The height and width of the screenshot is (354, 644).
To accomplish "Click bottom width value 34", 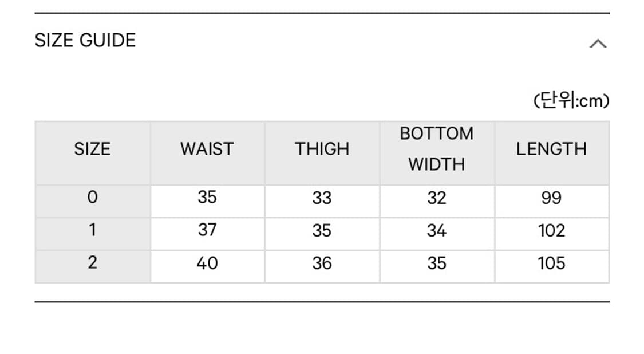I will tap(436, 230).
